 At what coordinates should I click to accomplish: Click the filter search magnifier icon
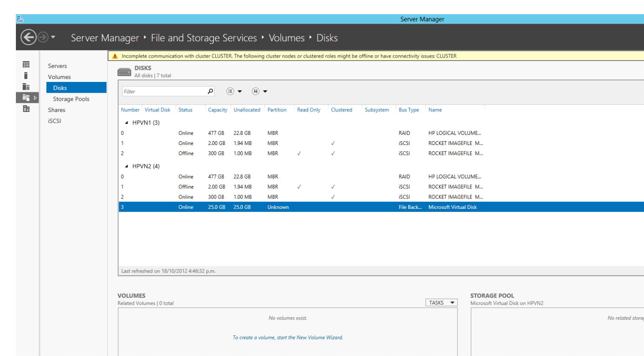(x=210, y=91)
